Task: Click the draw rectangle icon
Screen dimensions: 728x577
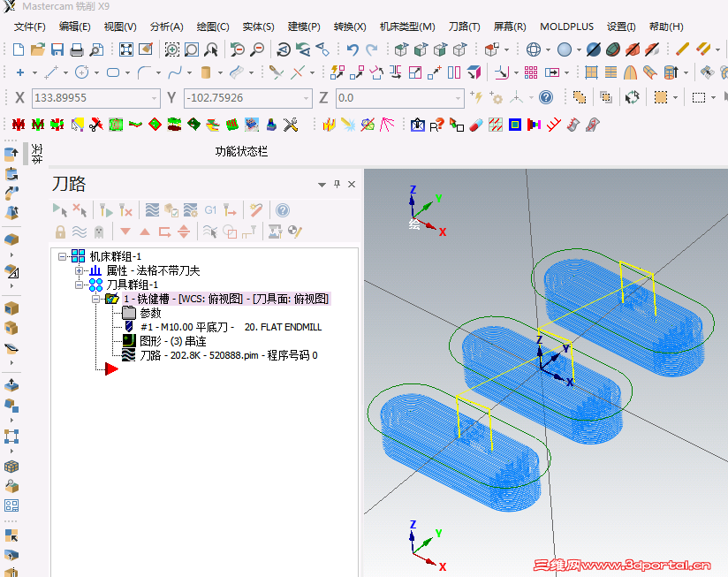Action: click(113, 72)
